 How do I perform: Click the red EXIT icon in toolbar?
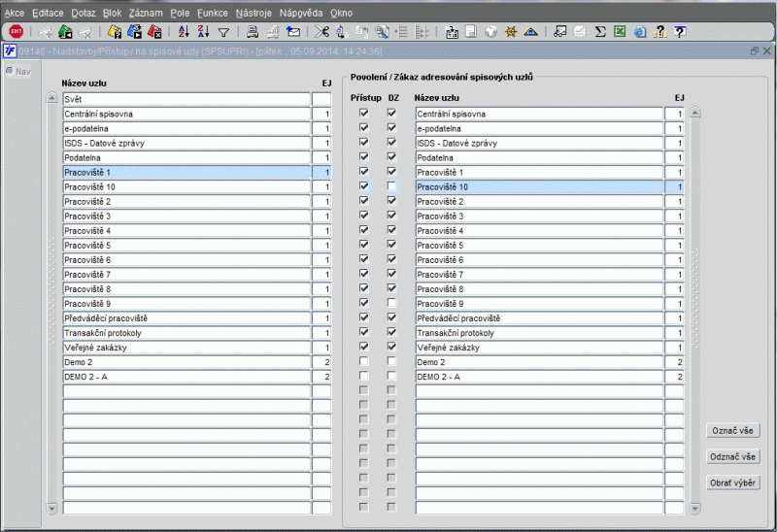[16, 32]
